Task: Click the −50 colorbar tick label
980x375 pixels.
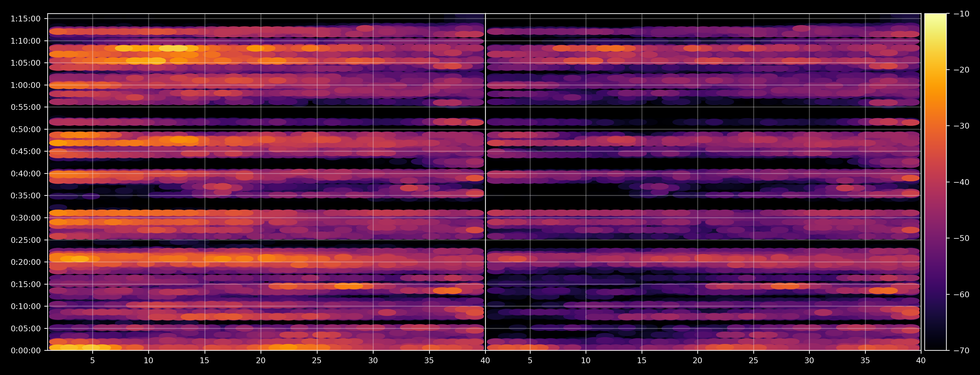Action: (x=962, y=238)
